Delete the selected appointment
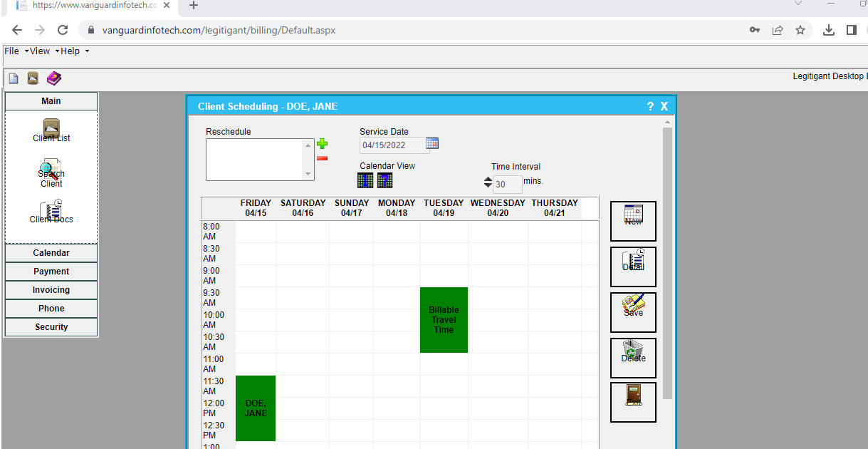Viewport: 868px width, 449px height. (633, 358)
